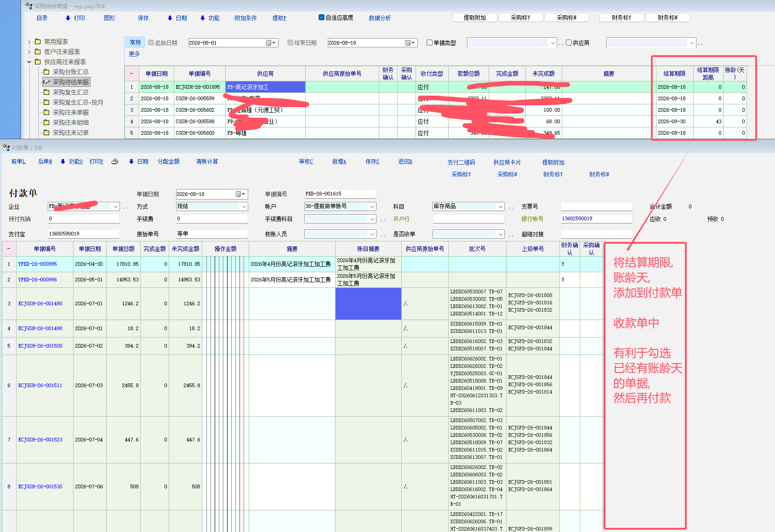Open calendar picker for 付款单 单据日期
Viewport: 775px width, 532px height.
point(241,194)
